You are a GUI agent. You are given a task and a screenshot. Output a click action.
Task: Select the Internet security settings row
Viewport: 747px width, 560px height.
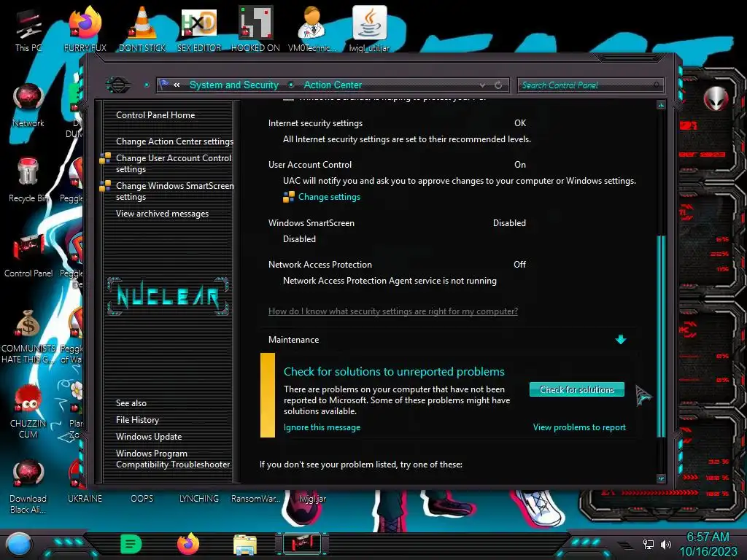pos(398,123)
